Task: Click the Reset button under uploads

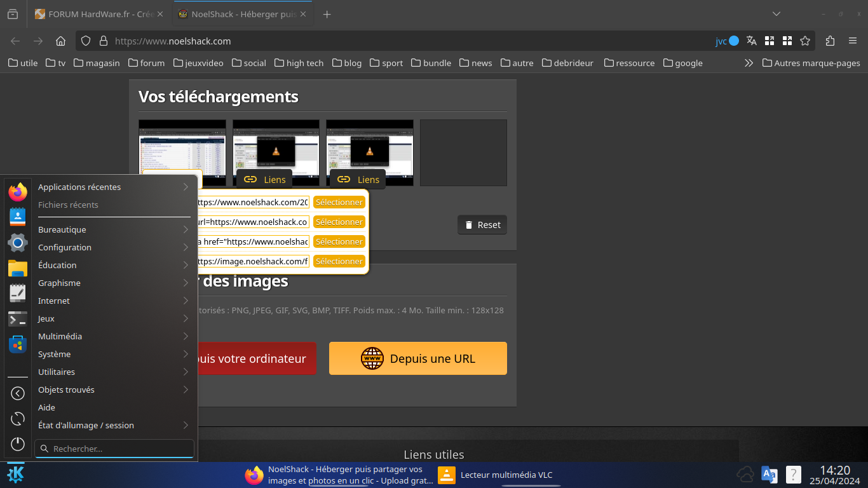Action: click(482, 225)
